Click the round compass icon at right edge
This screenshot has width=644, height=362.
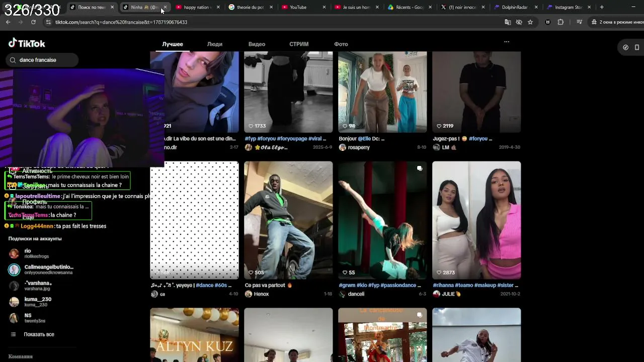point(626,47)
